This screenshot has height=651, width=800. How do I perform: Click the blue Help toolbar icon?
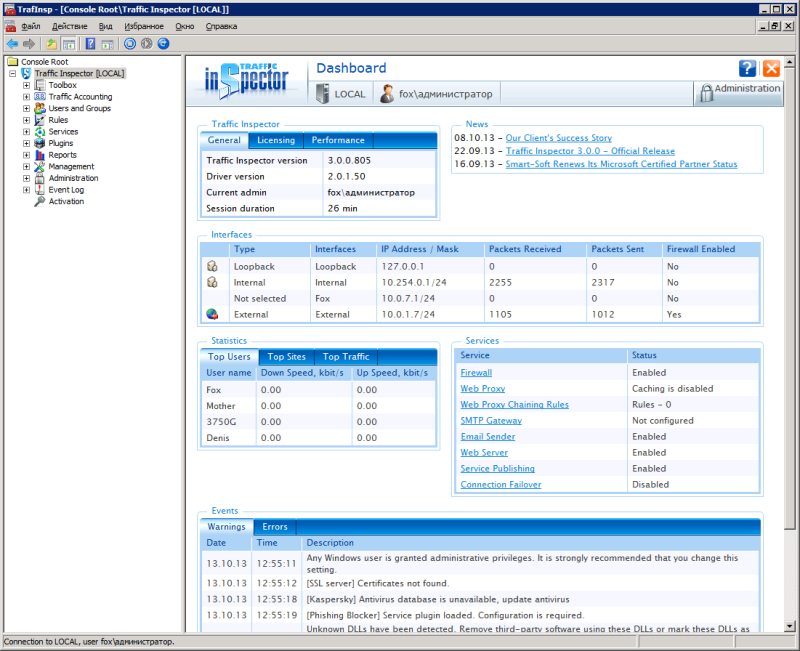[90, 44]
